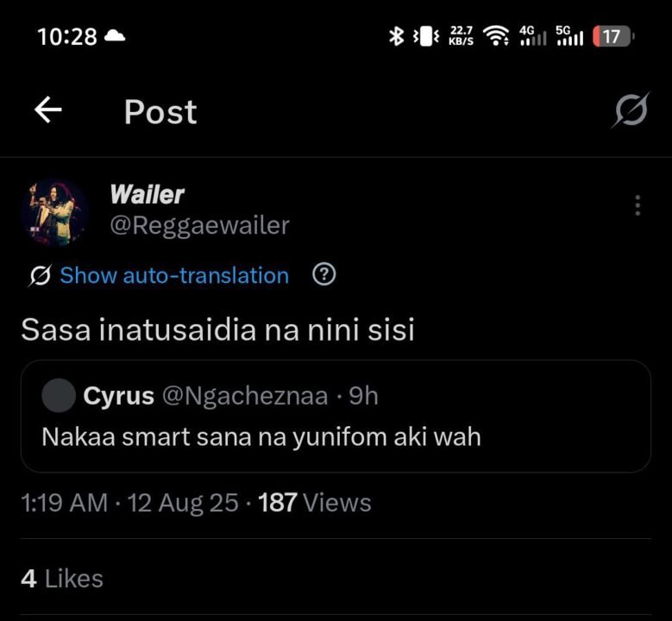Tap the Post header title
The image size is (672, 621).
[x=160, y=111]
